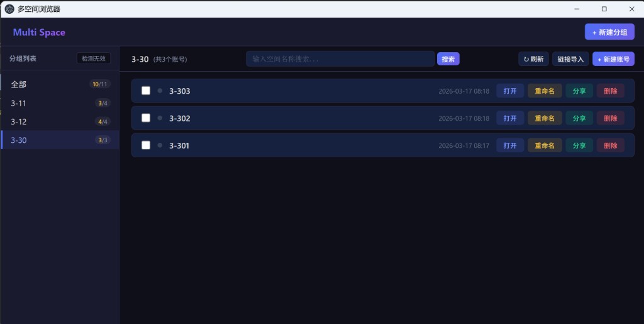644x324 pixels.
Task: Share account 3-301 with 分享
Action: [579, 145]
